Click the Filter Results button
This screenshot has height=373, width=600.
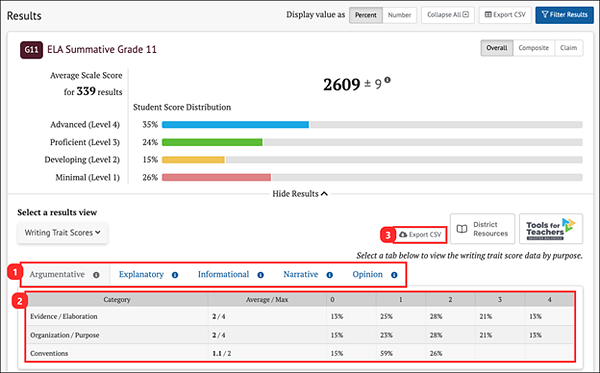pos(564,15)
